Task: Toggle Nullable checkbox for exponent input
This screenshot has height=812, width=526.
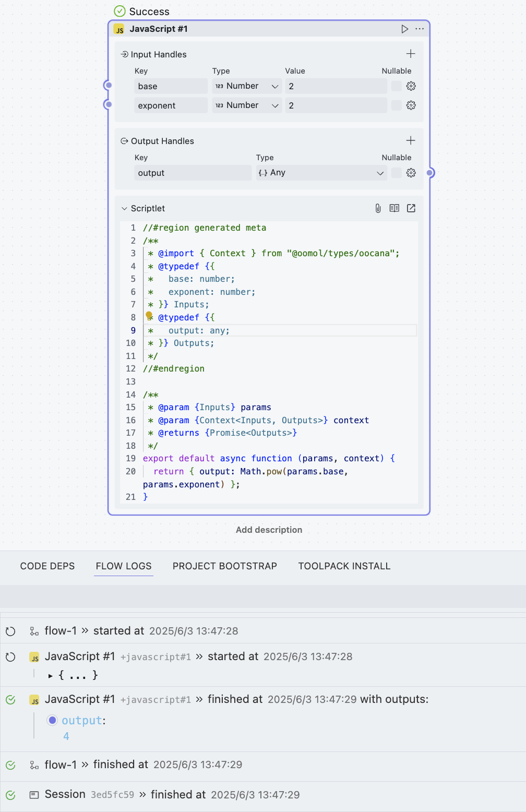Action: [397, 105]
